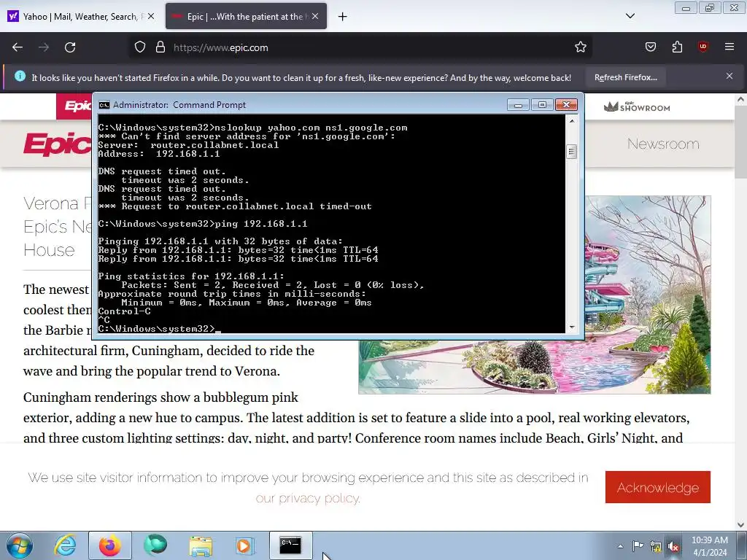
Task: Click the Command Prompt title bar icon
Action: tap(104, 105)
